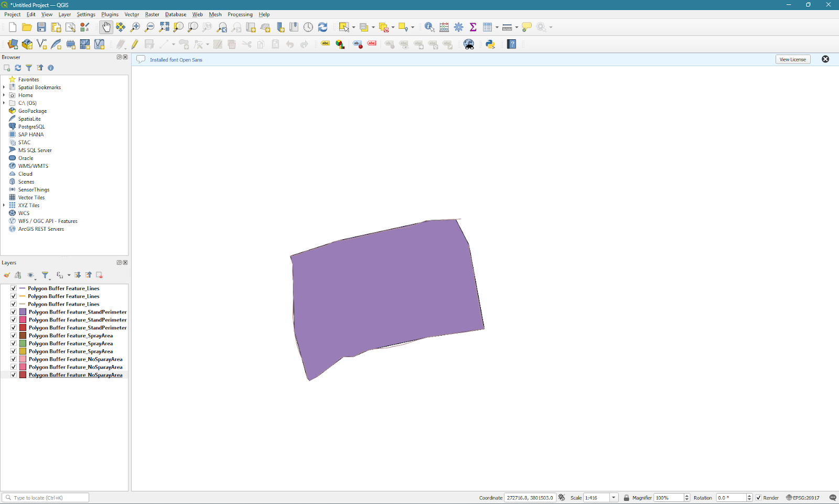Expand the Home node in Browser
The height and width of the screenshot is (504, 839).
[x=4, y=95]
